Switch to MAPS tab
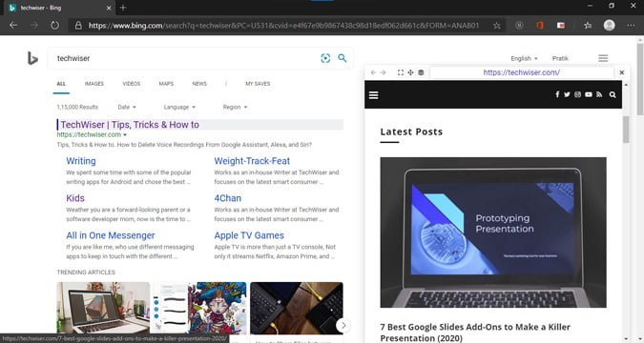 [166, 84]
